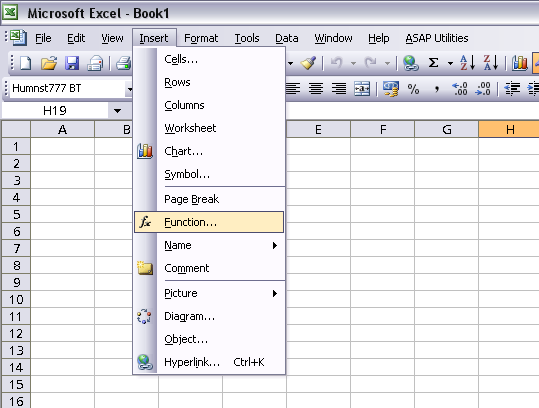539x408 pixels.
Task: Choose Columns from the Insert menu
Action: (209, 105)
